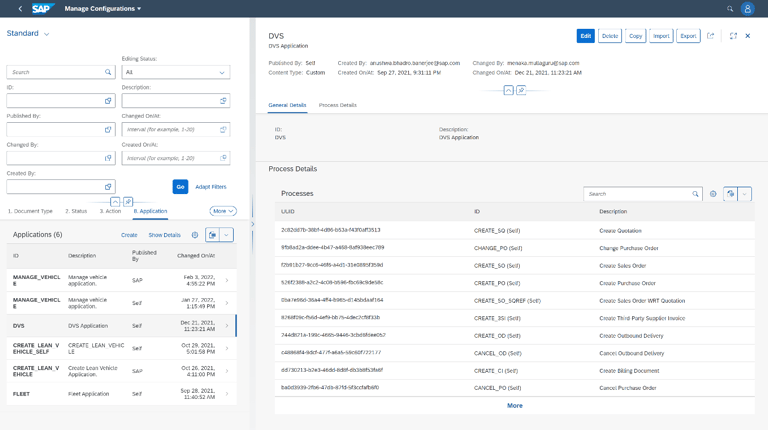
Task: Import into DVS configuration
Action: click(661, 36)
